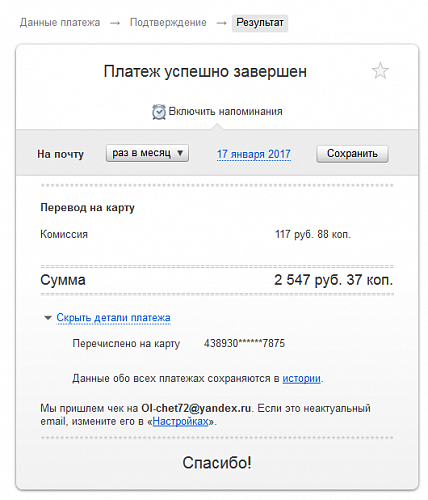Click «Скрыть детали платежа» link
This screenshot has width=428, height=500.
(113, 318)
